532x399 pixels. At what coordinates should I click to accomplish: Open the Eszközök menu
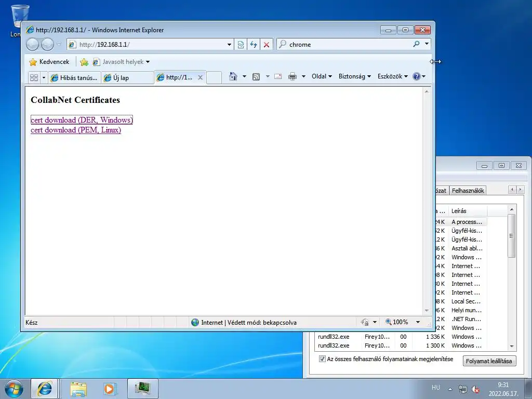pyautogui.click(x=393, y=76)
